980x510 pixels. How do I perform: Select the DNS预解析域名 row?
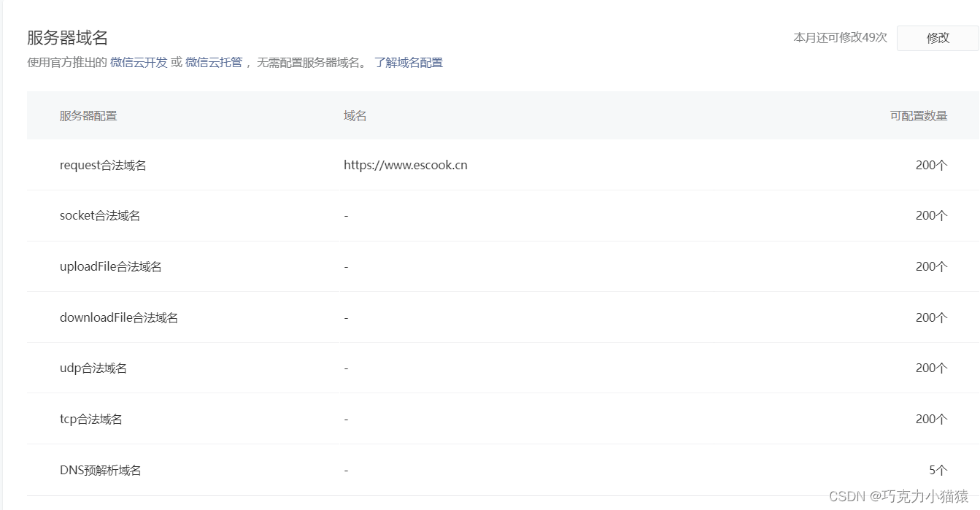click(100, 470)
